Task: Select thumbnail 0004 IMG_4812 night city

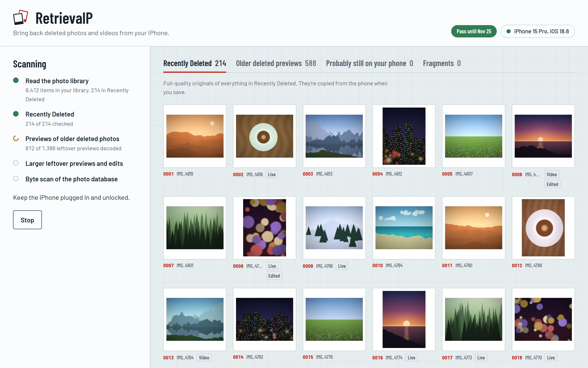Action: [404, 136]
